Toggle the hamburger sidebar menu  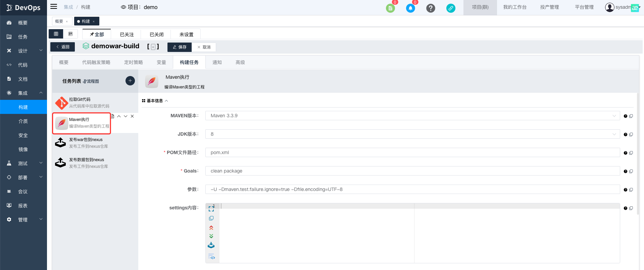tap(54, 6)
